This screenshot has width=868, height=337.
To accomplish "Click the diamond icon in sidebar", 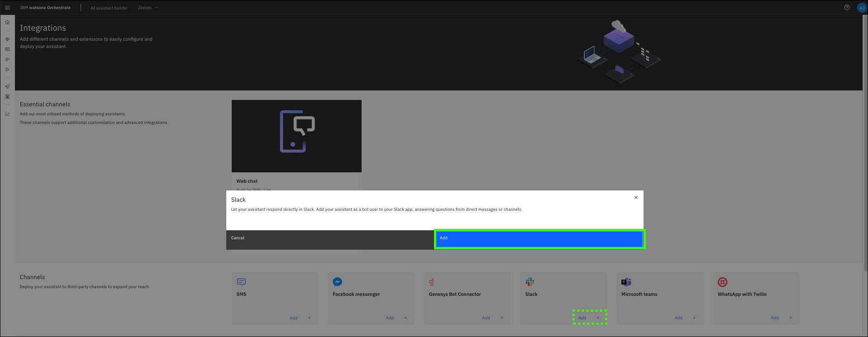I will pyautogui.click(x=7, y=39).
